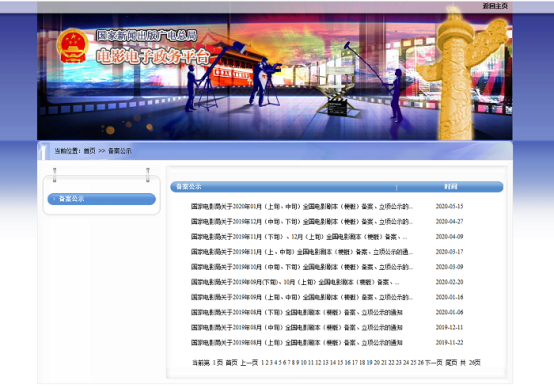Click the date text 2019-11-22

(449, 343)
